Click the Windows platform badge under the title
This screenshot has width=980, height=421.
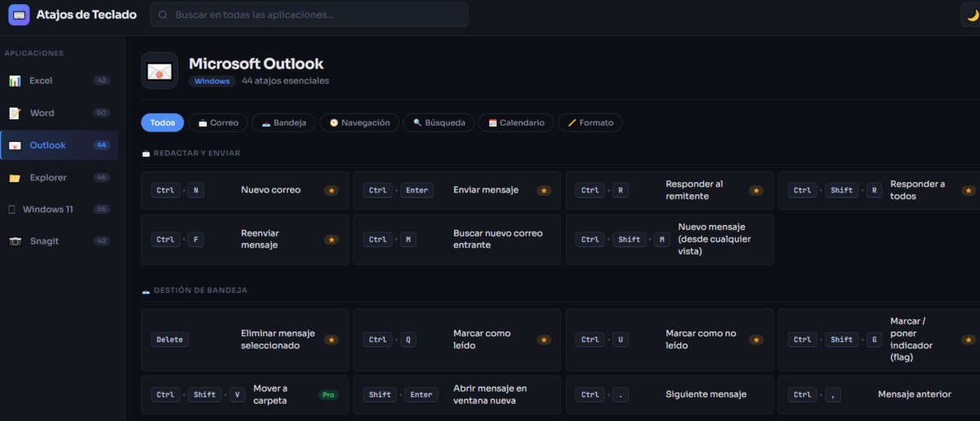[212, 82]
